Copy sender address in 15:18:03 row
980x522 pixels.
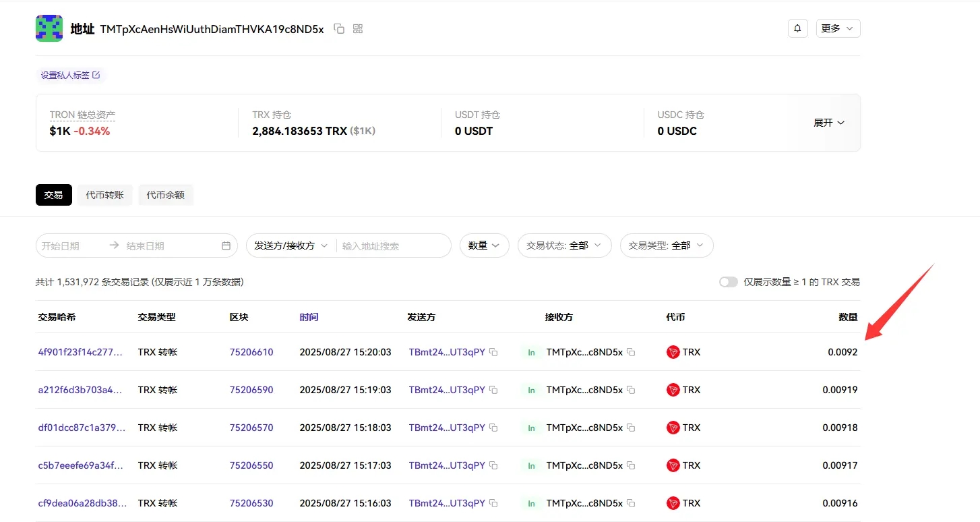[493, 428]
